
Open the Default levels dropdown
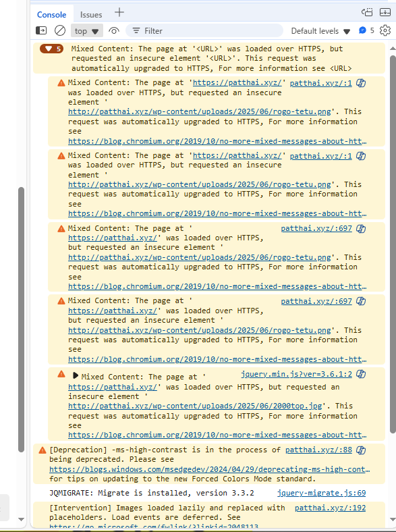click(x=320, y=31)
